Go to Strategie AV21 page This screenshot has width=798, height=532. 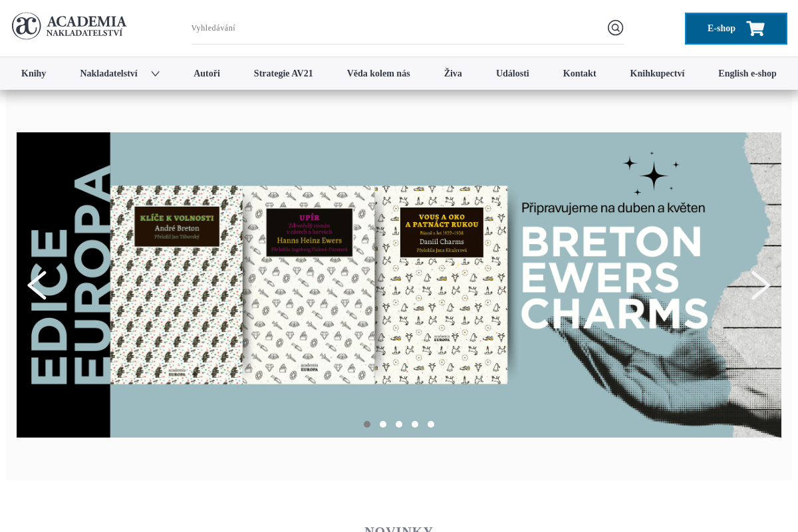[x=283, y=74]
